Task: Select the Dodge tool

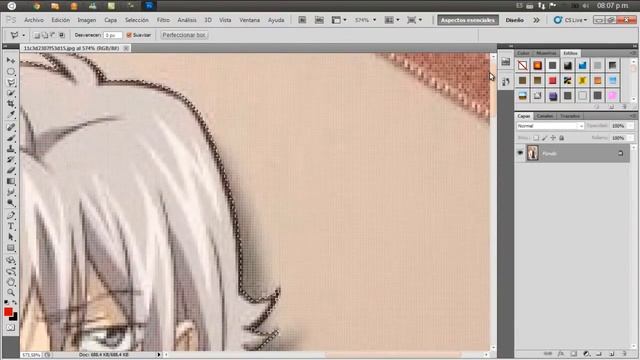Action: [11, 203]
